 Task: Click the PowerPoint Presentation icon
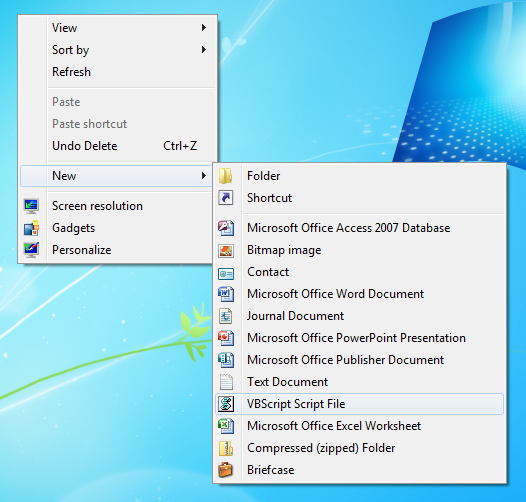pos(226,338)
